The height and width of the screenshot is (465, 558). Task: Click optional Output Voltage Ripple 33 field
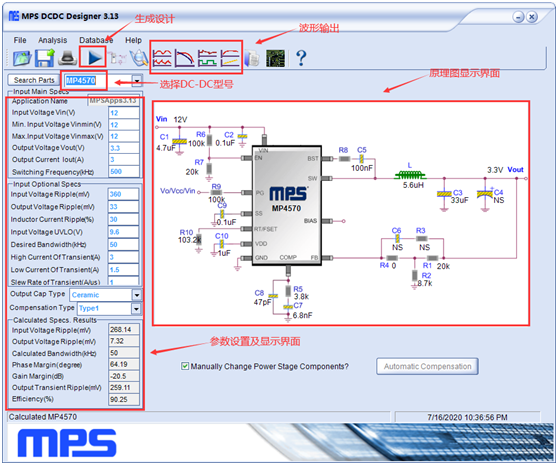pyautogui.click(x=123, y=207)
